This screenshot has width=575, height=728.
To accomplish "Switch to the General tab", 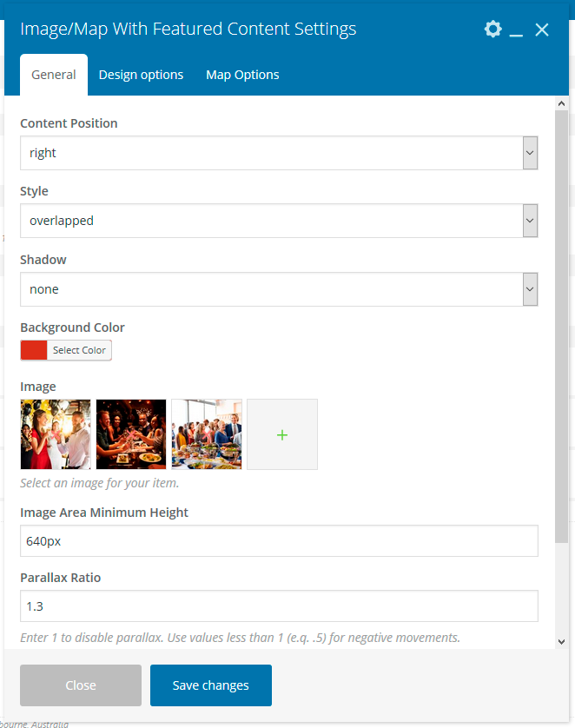I will (x=54, y=75).
